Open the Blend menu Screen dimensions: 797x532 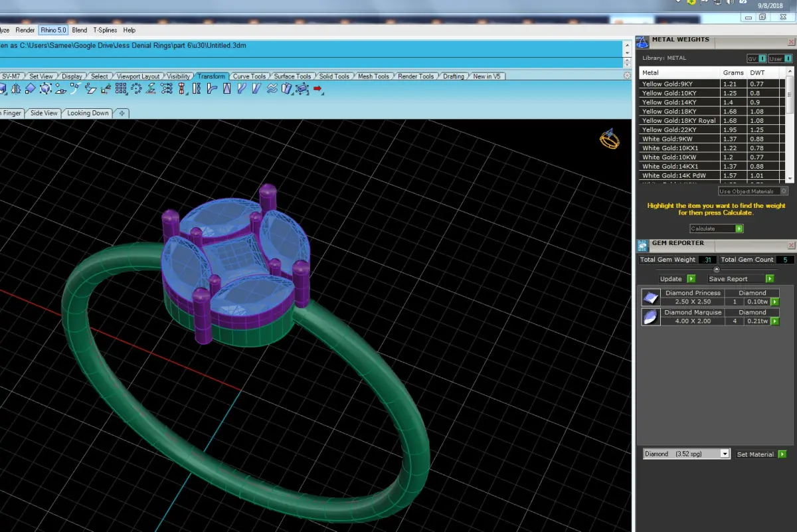point(80,30)
